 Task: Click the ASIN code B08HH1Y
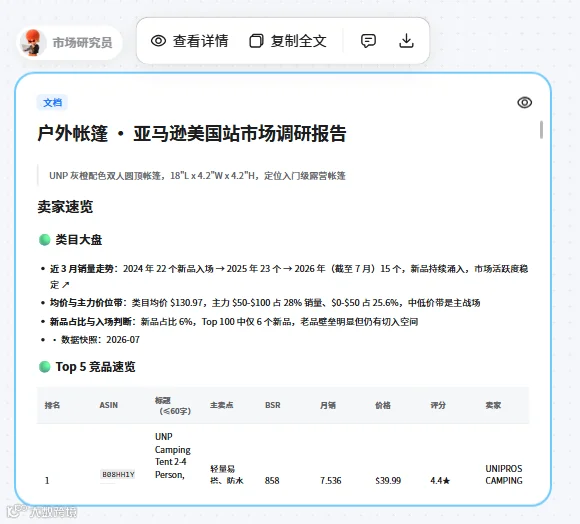[x=118, y=474]
